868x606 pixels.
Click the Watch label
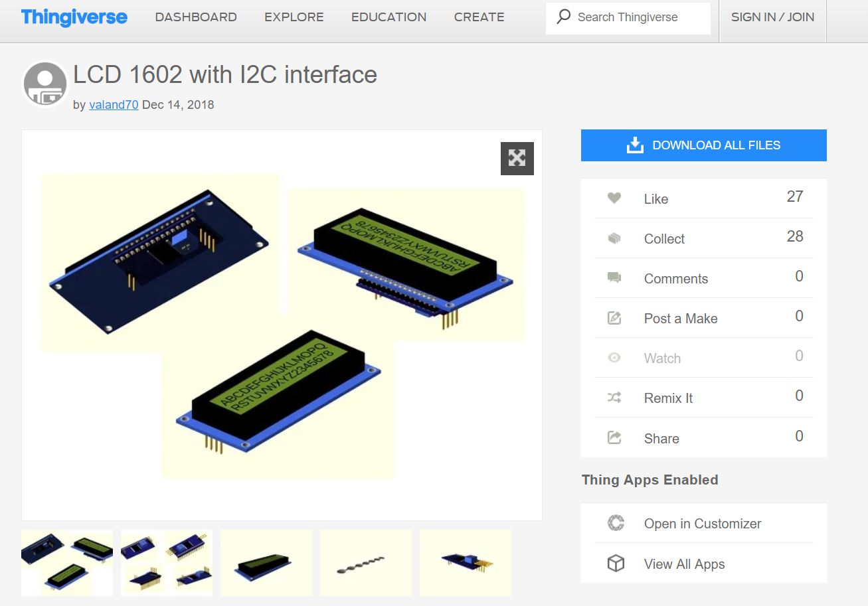click(663, 358)
